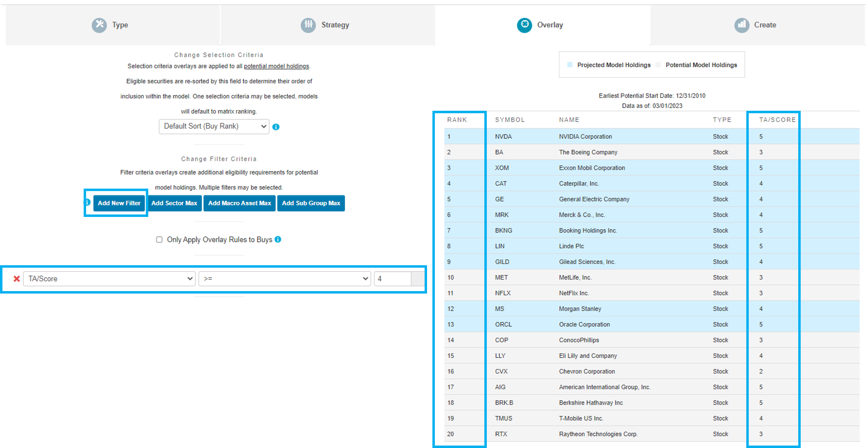Select the NVDA symbol cell
Viewport: 868px width, 448px height.
tap(503, 137)
